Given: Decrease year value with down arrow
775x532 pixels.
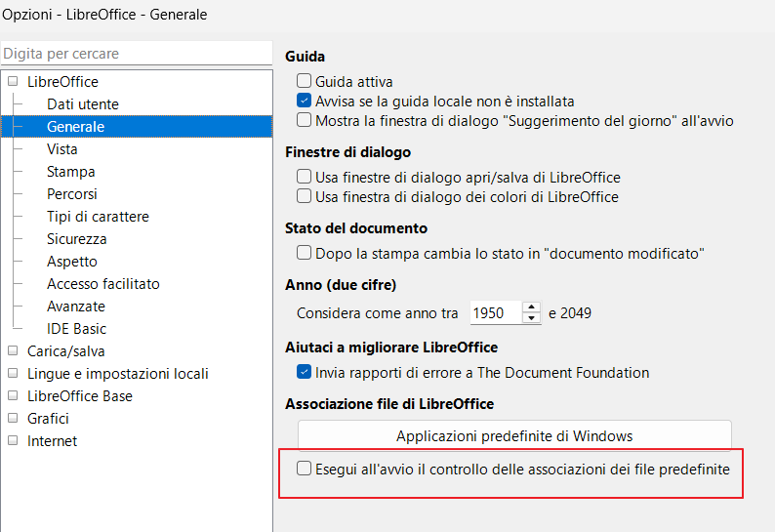Looking at the screenshot, I should point(531,318).
